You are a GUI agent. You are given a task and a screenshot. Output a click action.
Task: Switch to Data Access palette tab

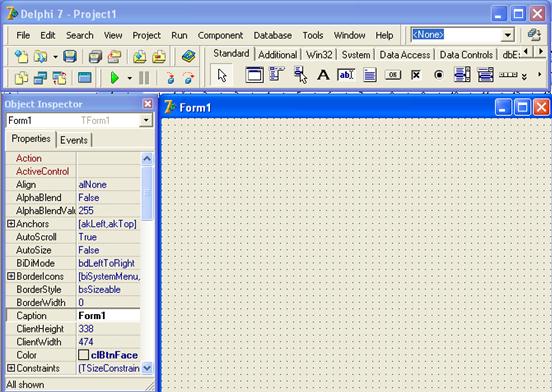tap(405, 55)
